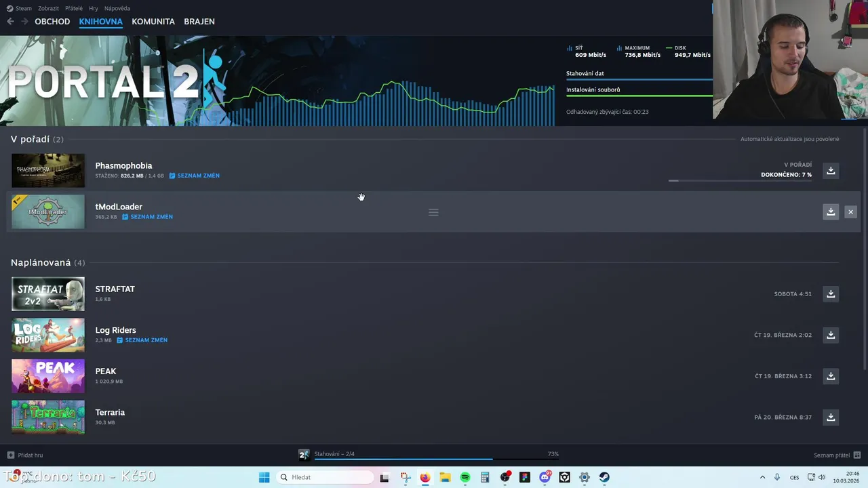Click the microphone icon in the system tray
The width and height of the screenshot is (868, 488).
[x=777, y=477]
